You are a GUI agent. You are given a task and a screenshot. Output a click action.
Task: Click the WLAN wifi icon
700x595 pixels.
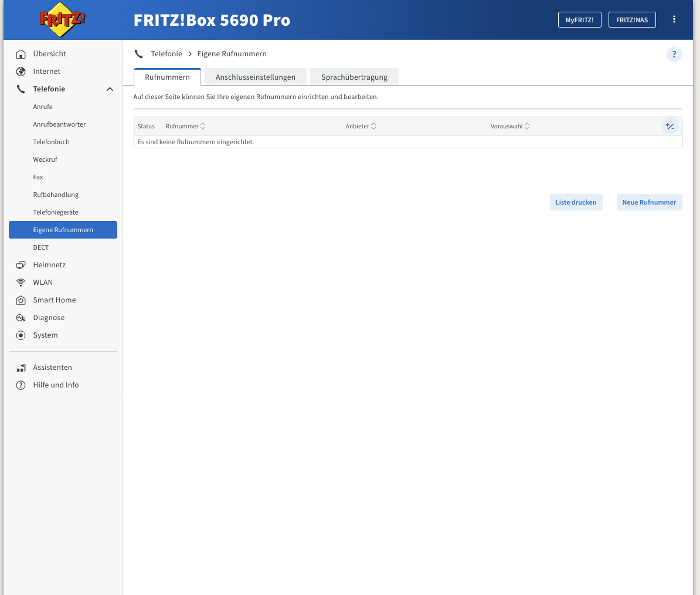click(x=21, y=283)
